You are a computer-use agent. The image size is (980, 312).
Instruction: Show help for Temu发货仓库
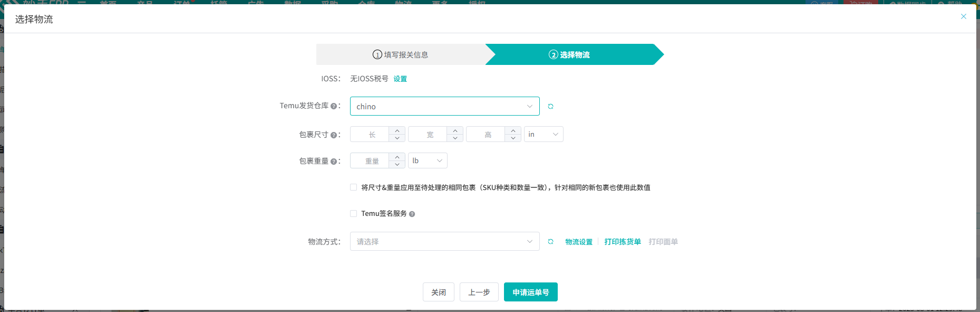(333, 106)
